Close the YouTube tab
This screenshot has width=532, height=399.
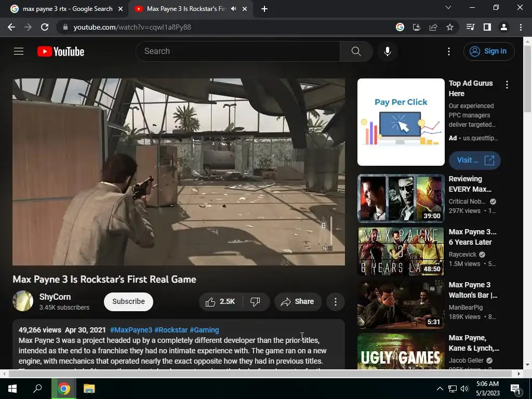245,9
